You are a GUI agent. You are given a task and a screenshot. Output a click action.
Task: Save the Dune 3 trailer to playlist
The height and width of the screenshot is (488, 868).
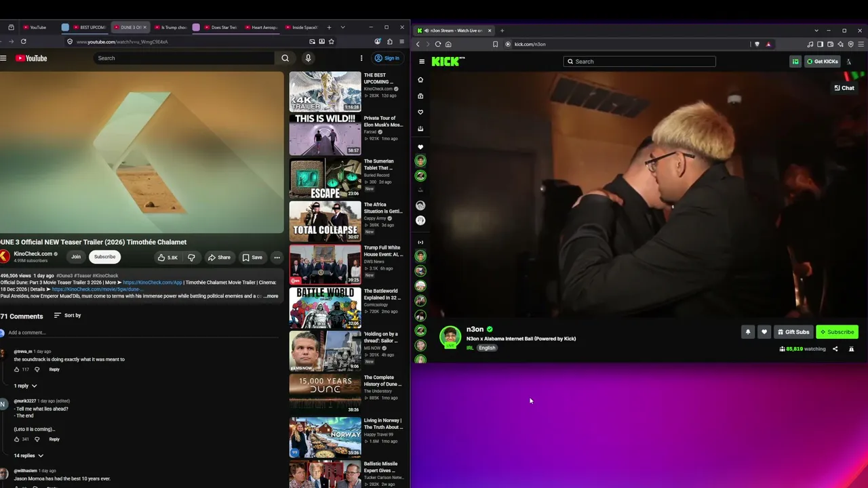click(x=252, y=258)
